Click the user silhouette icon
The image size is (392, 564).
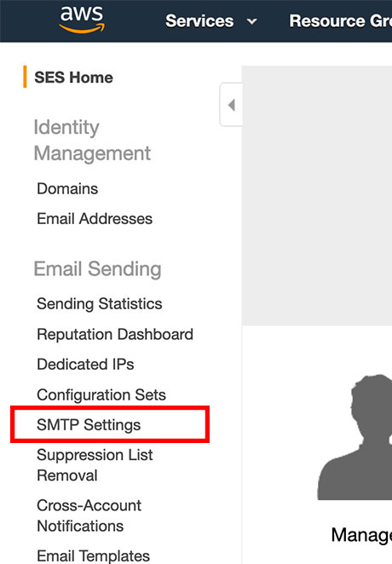click(x=355, y=437)
